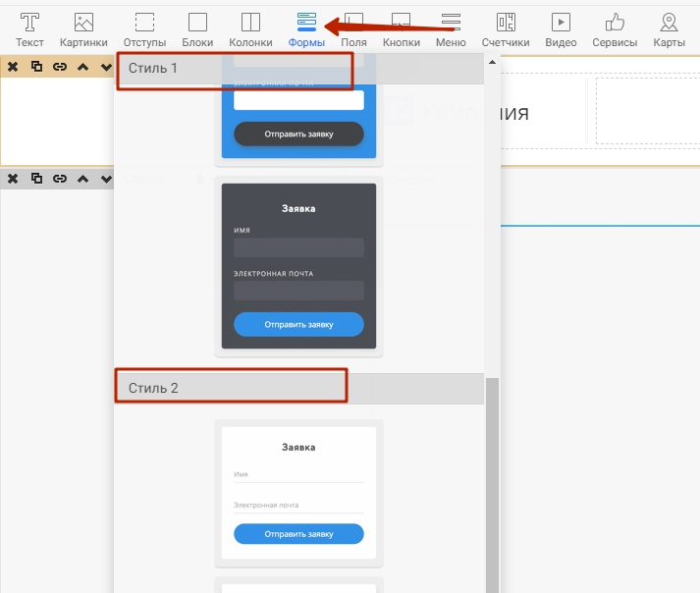Open the Видео widgets
The image size is (700, 593).
point(561,29)
